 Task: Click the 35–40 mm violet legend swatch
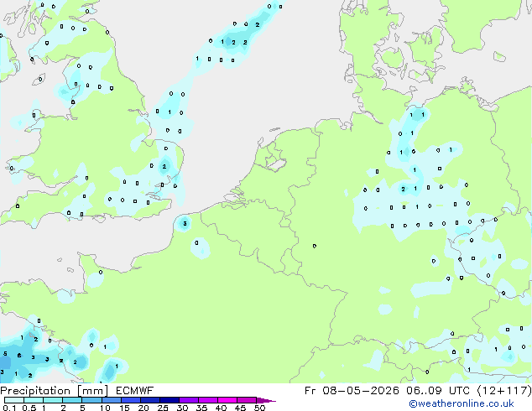click(208, 400)
